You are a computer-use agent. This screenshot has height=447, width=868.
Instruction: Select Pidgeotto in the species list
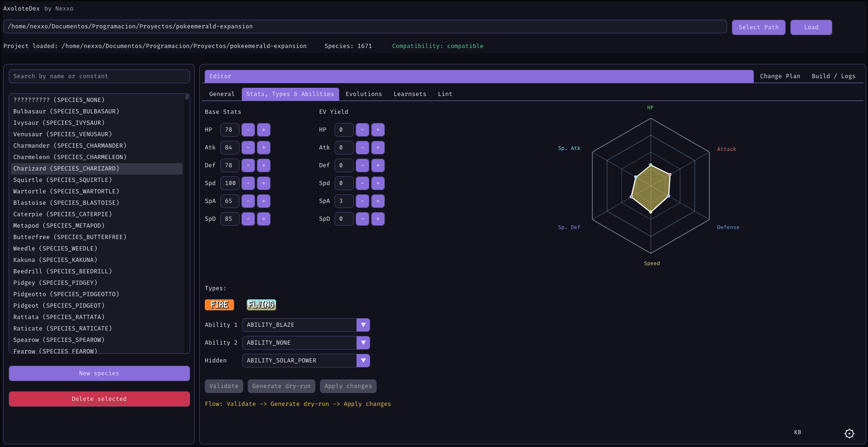pyautogui.click(x=97, y=294)
